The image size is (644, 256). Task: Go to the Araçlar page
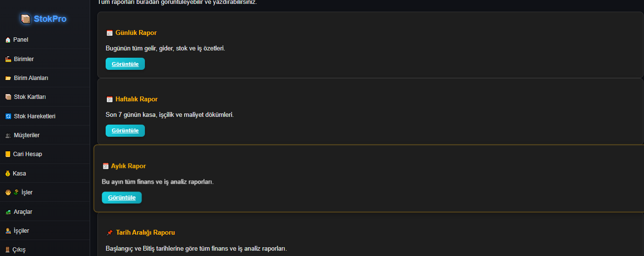23,212
